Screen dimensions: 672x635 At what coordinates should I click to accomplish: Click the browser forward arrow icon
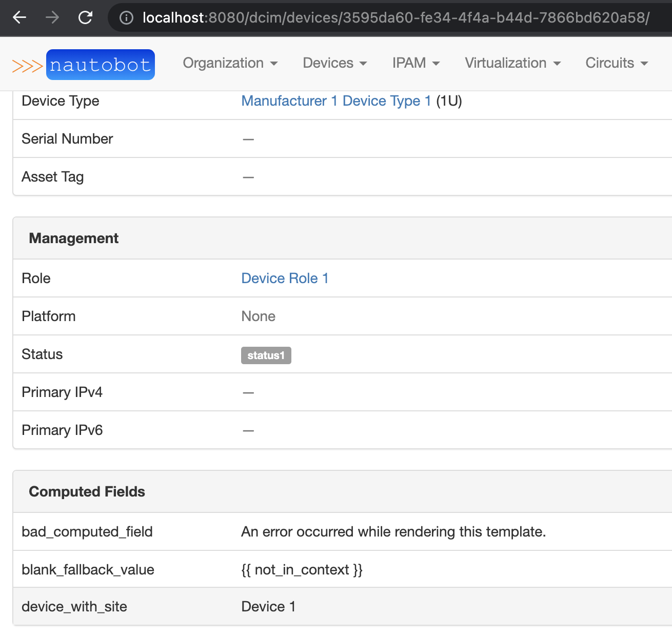(52, 18)
